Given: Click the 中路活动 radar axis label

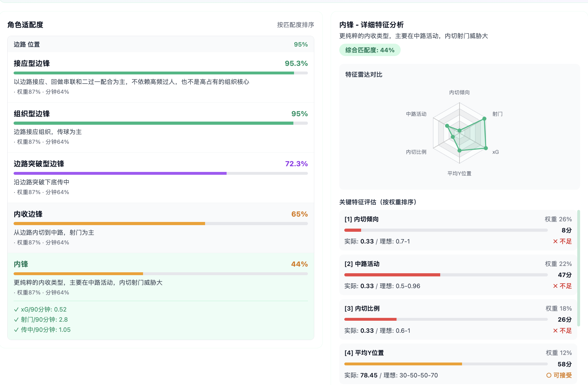Looking at the screenshot, I should pos(416,114).
